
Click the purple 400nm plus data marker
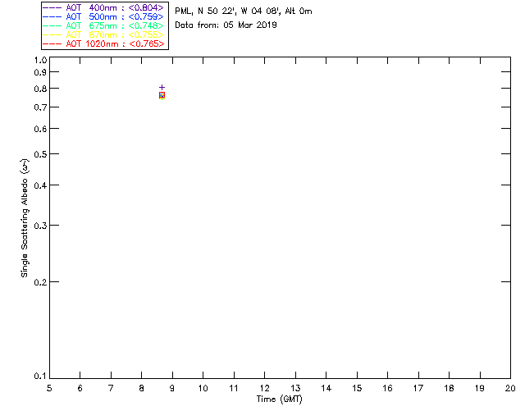(162, 87)
